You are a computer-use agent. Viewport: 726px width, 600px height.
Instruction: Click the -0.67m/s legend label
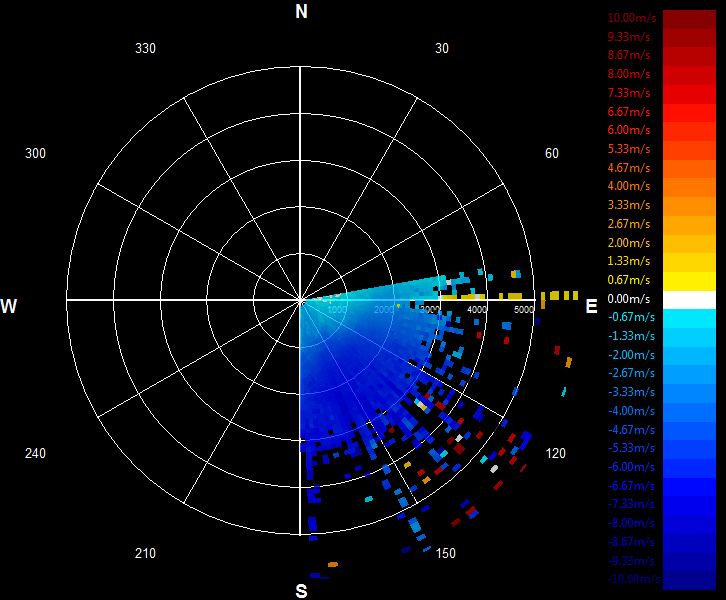631,317
